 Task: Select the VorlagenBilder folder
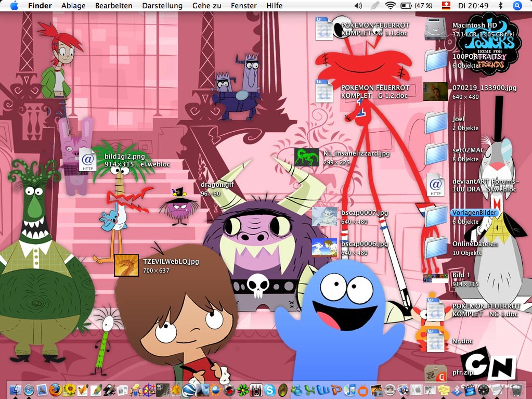(436, 216)
